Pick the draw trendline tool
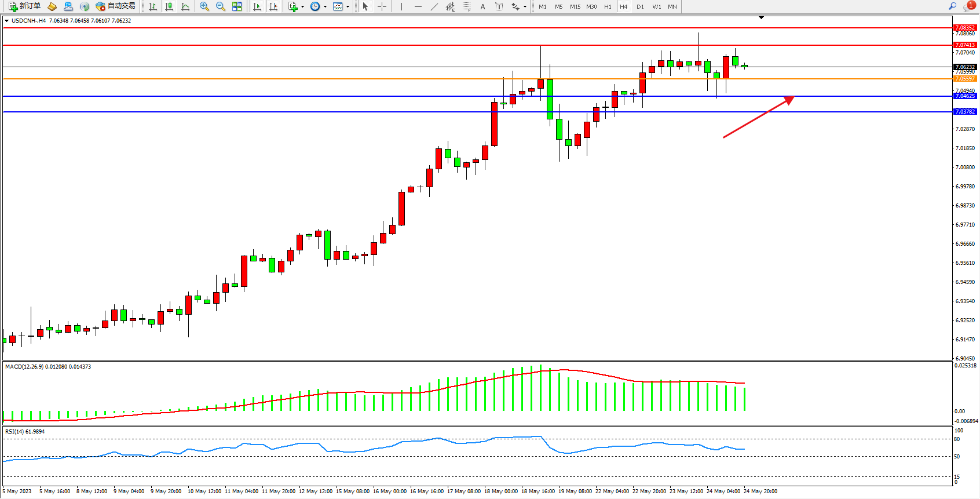Image resolution: width=980 pixels, height=499 pixels. [x=434, y=6]
